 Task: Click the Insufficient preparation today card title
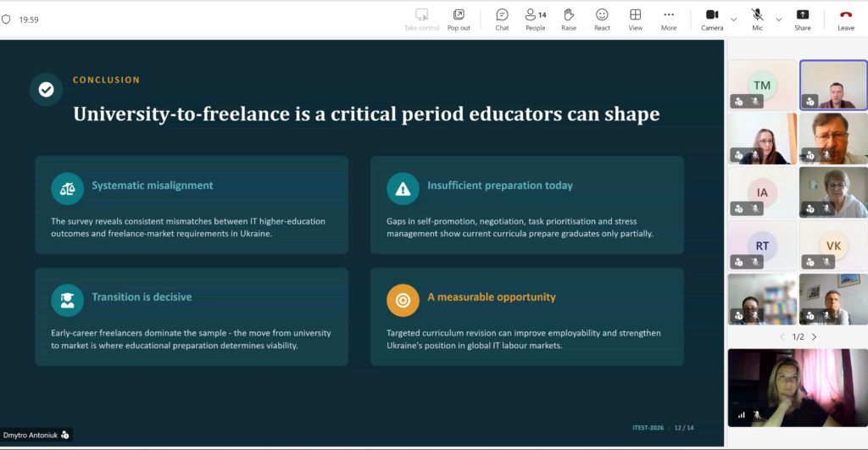[x=500, y=186]
